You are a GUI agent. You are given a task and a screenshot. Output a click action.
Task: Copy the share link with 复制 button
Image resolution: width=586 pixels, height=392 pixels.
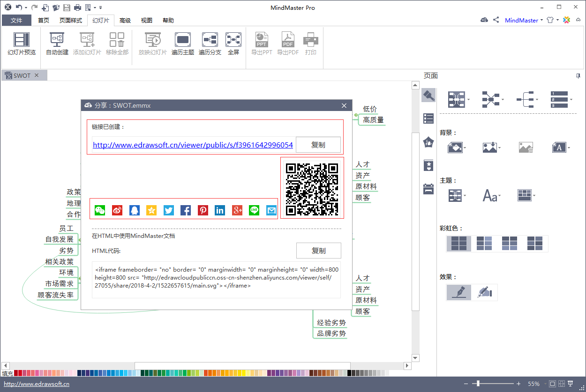tap(318, 145)
